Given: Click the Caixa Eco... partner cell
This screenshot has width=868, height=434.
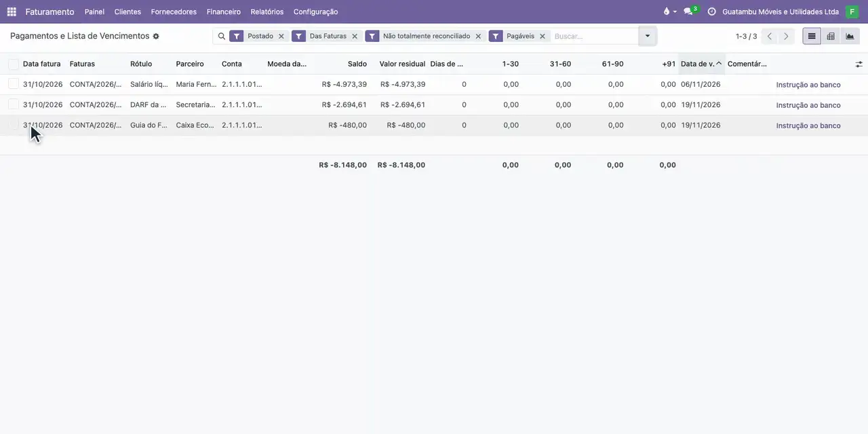Looking at the screenshot, I should point(195,125).
